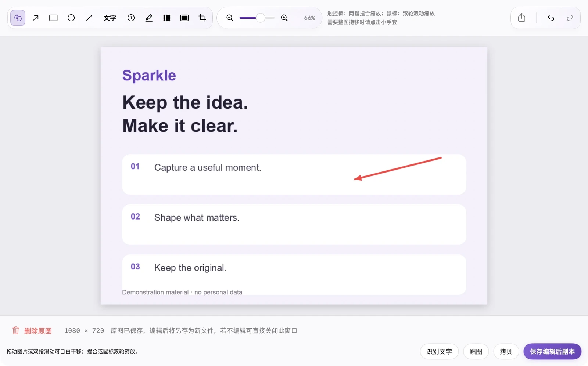588x366 pixels.
Task: Click the 识别文字 OCR button
Action: [439, 352]
